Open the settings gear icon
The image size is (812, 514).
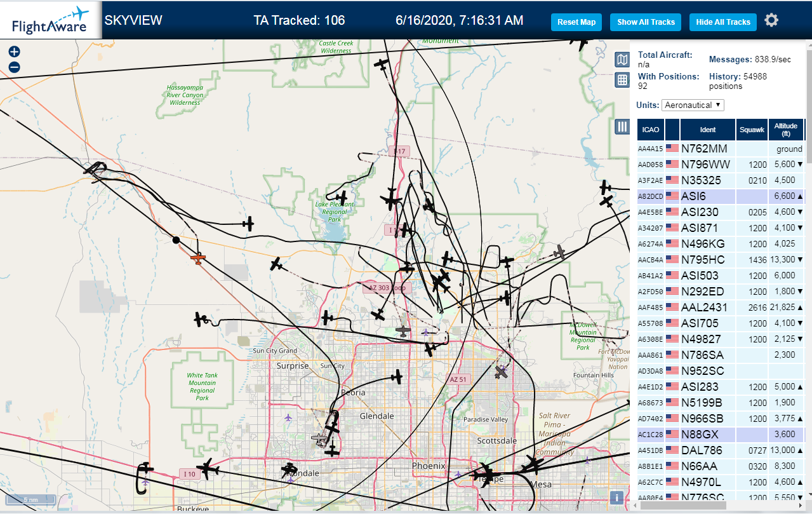pyautogui.click(x=771, y=20)
